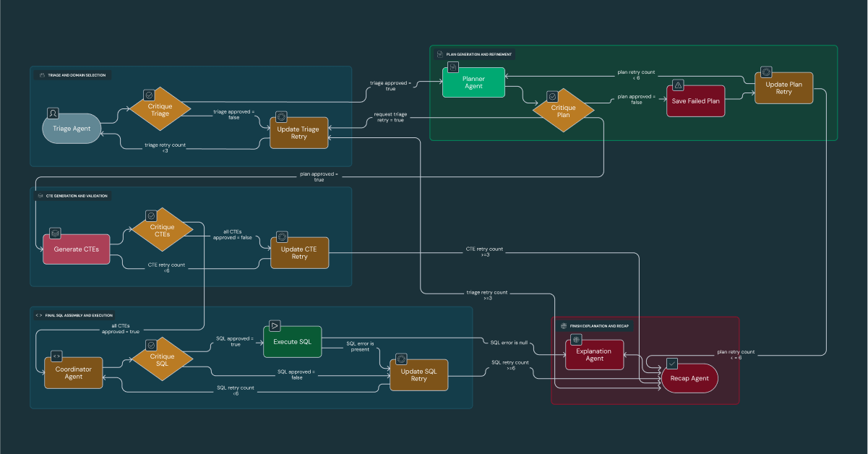This screenshot has height=454, width=868.
Task: Click the save icon on the Planner Agent node
Action: point(452,67)
